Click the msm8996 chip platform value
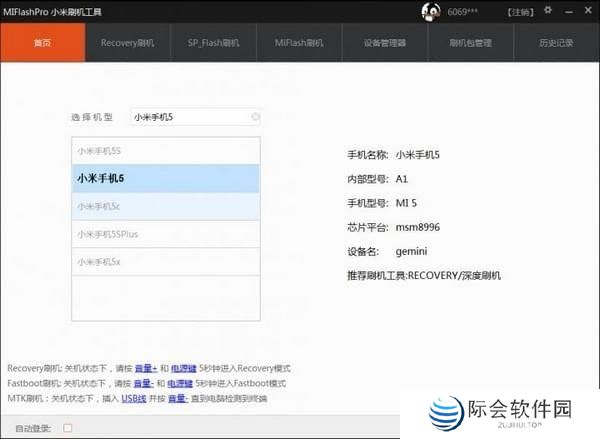Image resolution: width=600 pixels, height=439 pixels. coord(418,227)
